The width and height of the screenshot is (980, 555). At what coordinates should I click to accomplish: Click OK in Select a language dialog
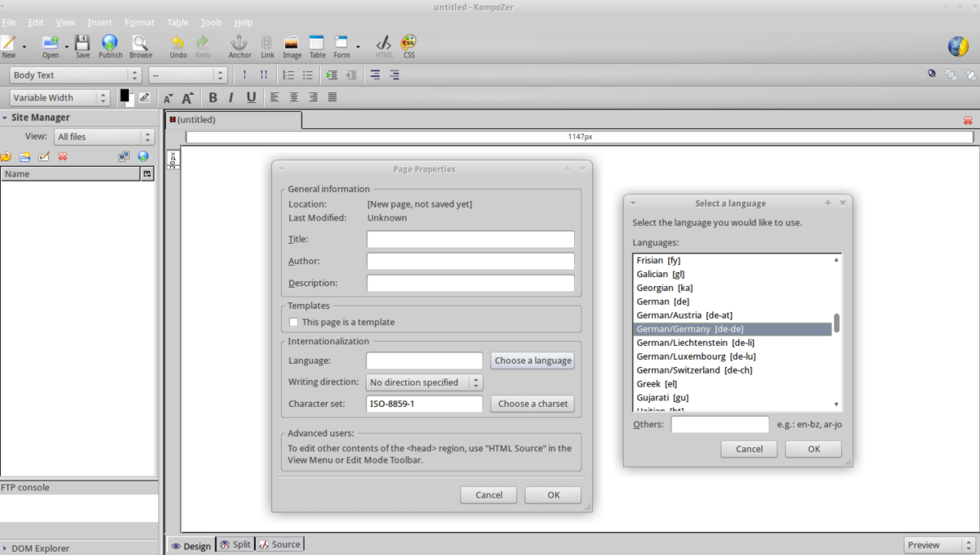pyautogui.click(x=813, y=449)
